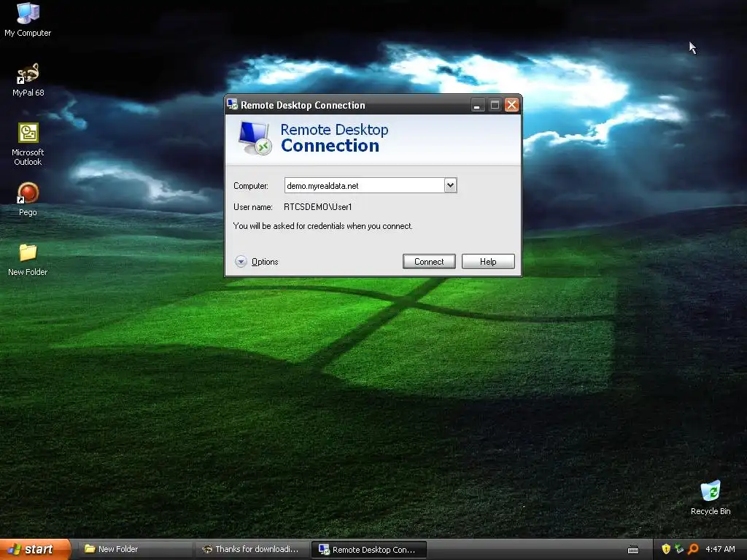Select the Microsoft Outlook desktop icon
The image size is (747, 560).
28,144
